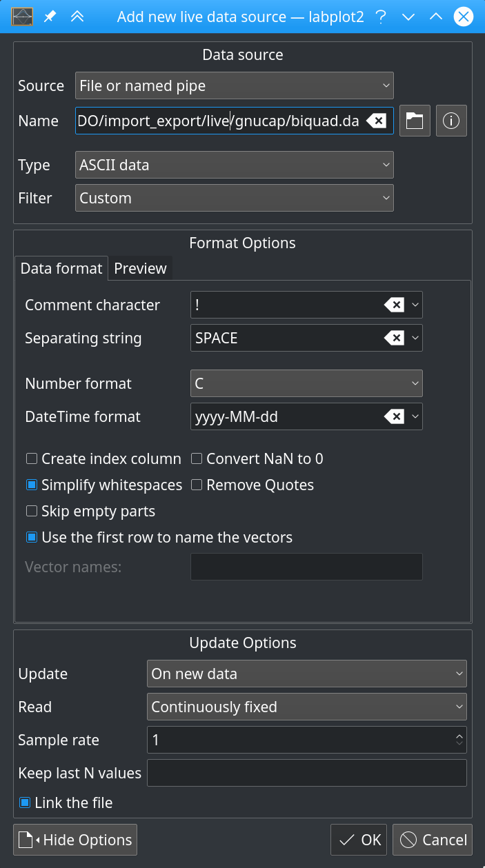Show file information with the info icon
This screenshot has width=485, height=868.
[451, 121]
